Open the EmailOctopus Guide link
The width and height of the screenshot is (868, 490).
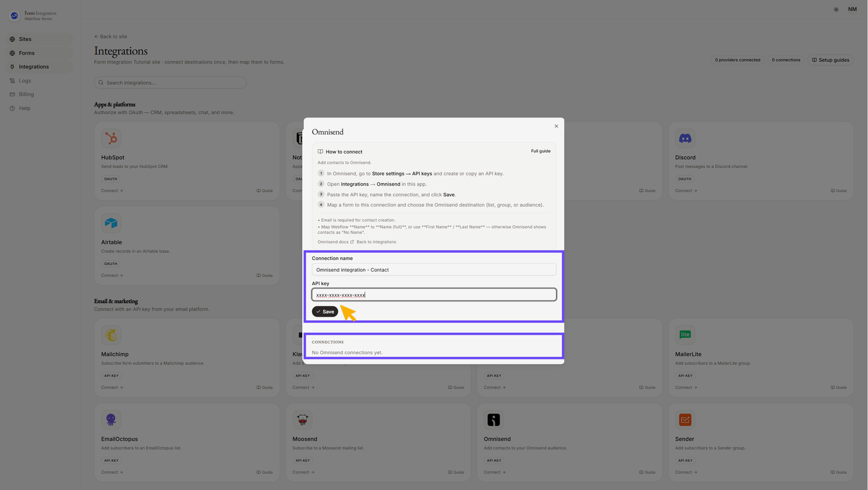[x=265, y=472]
